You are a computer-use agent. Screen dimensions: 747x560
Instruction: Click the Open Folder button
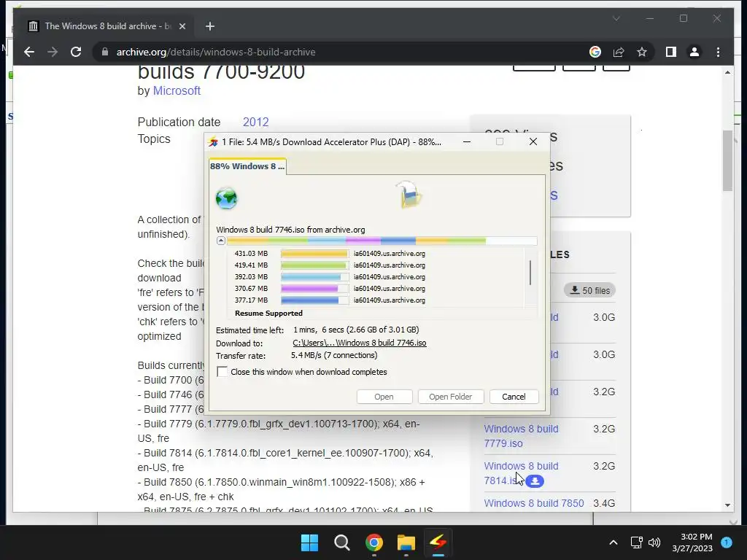click(450, 397)
